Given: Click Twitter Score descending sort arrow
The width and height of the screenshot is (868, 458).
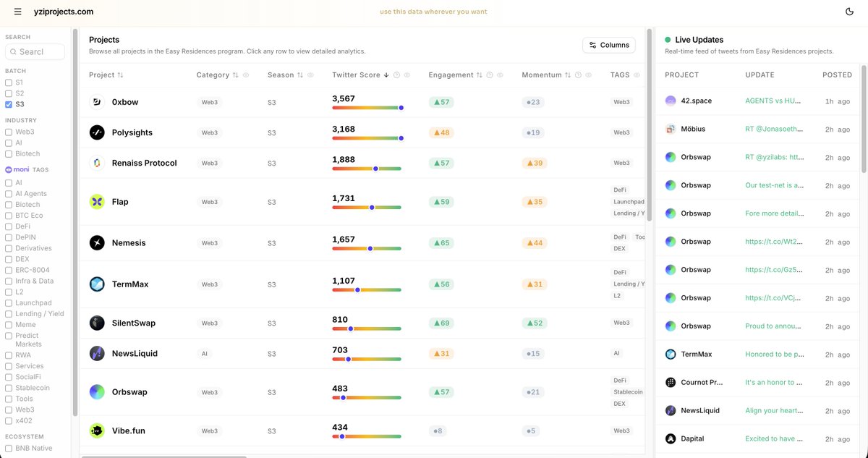Looking at the screenshot, I should [386, 75].
